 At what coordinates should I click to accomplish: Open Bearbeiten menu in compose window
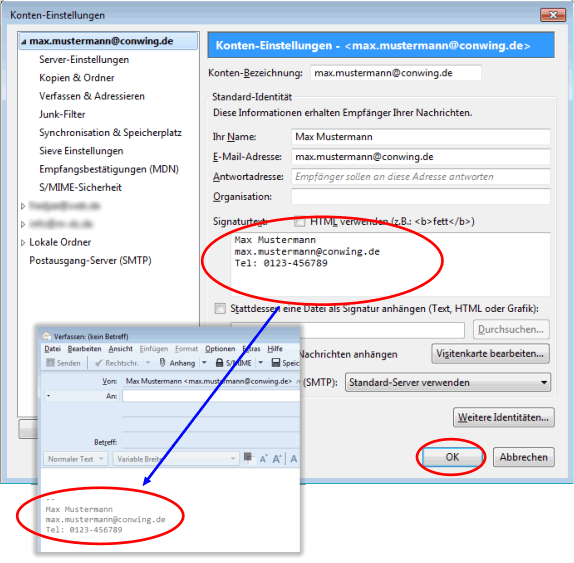(x=85, y=349)
